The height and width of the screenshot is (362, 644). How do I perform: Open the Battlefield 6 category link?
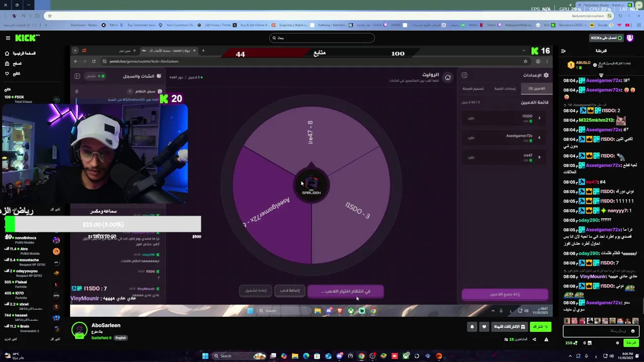[x=102, y=338]
